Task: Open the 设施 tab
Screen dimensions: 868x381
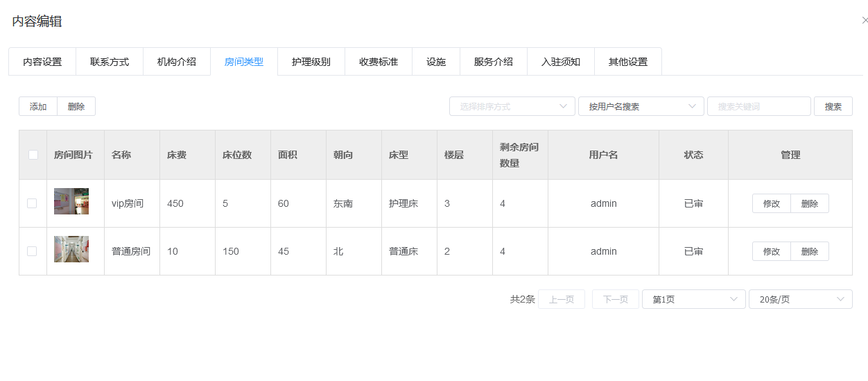Action: pos(436,62)
